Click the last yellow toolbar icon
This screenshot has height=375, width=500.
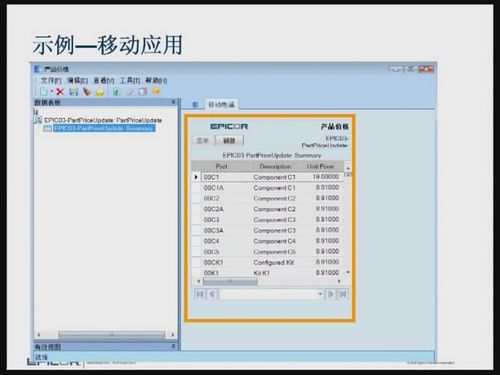(x=156, y=91)
